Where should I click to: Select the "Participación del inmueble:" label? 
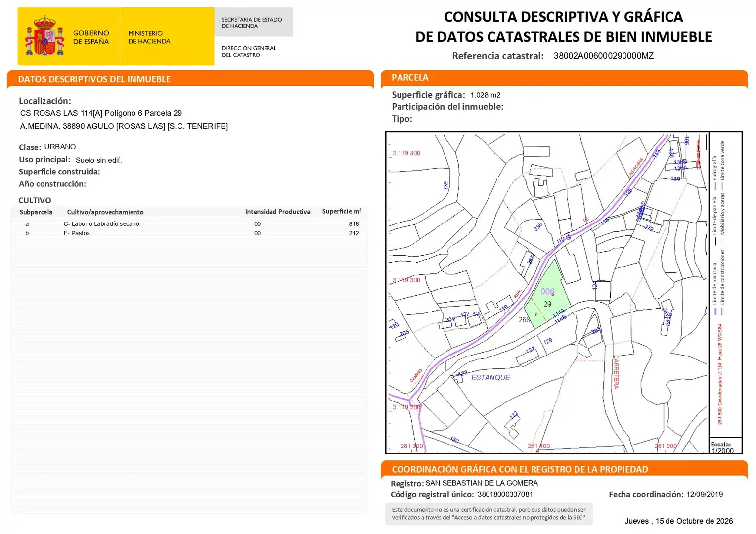pyautogui.click(x=448, y=107)
